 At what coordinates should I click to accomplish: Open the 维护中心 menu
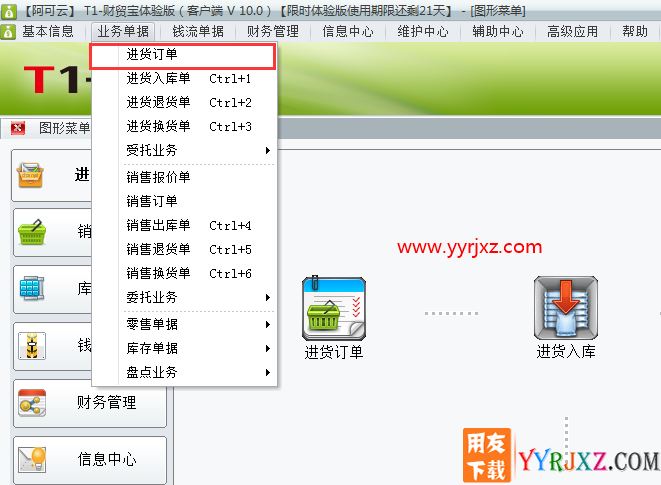pos(423,32)
